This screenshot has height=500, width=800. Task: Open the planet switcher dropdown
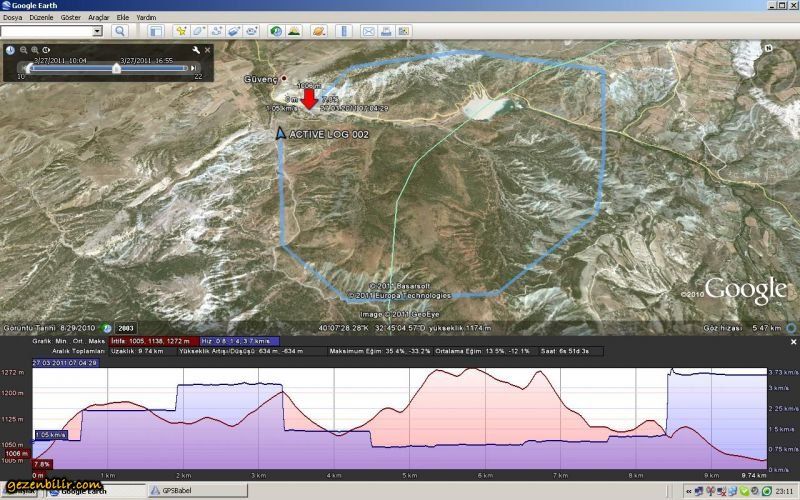click(319, 31)
